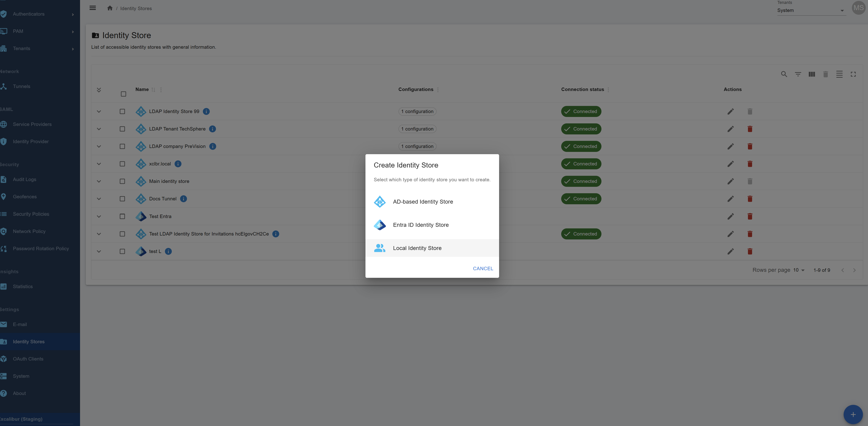The image size is (868, 426).
Task: Expand the Main identity store row
Action: (x=99, y=182)
